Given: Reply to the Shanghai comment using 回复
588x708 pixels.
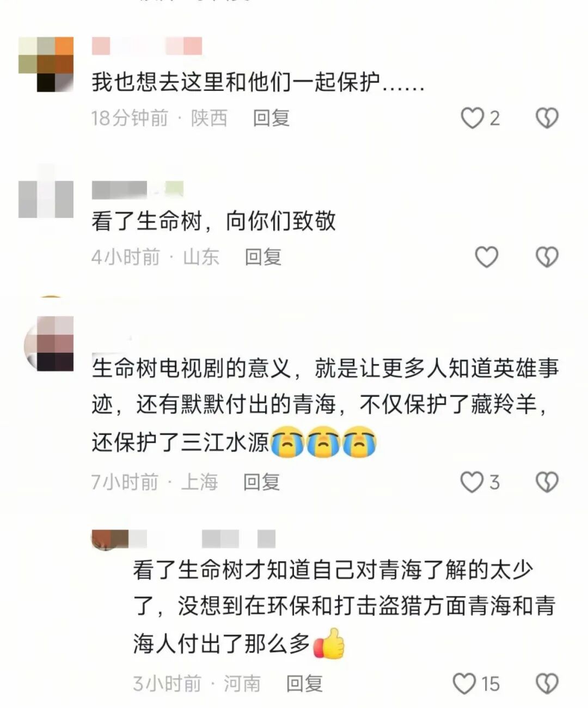Looking at the screenshot, I should click(x=261, y=482).
